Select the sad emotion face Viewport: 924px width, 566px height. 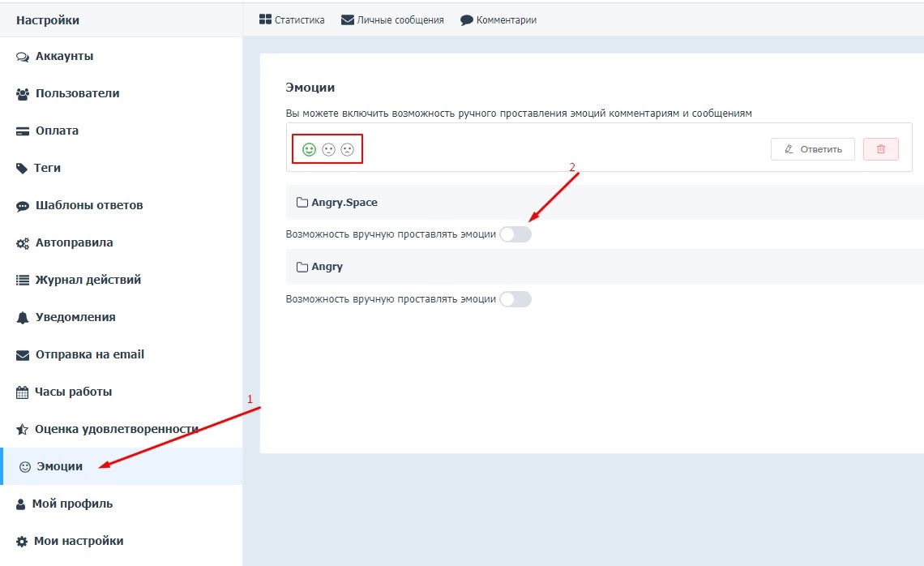pyautogui.click(x=348, y=150)
